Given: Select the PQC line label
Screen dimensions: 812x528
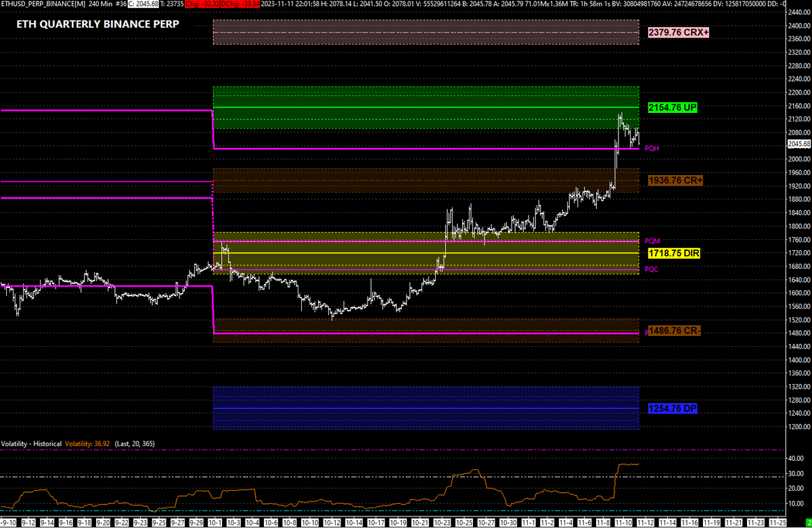Looking at the screenshot, I should [652, 269].
